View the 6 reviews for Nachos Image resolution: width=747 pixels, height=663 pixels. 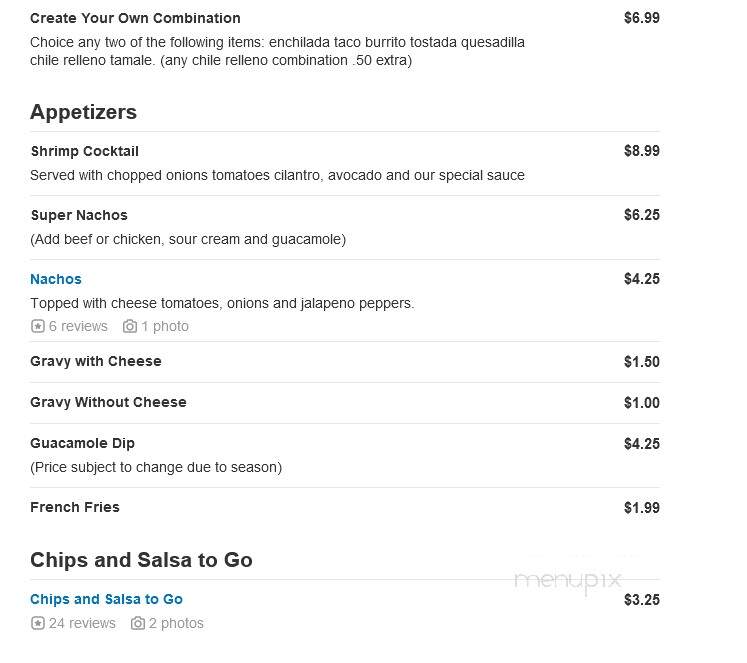tap(78, 326)
